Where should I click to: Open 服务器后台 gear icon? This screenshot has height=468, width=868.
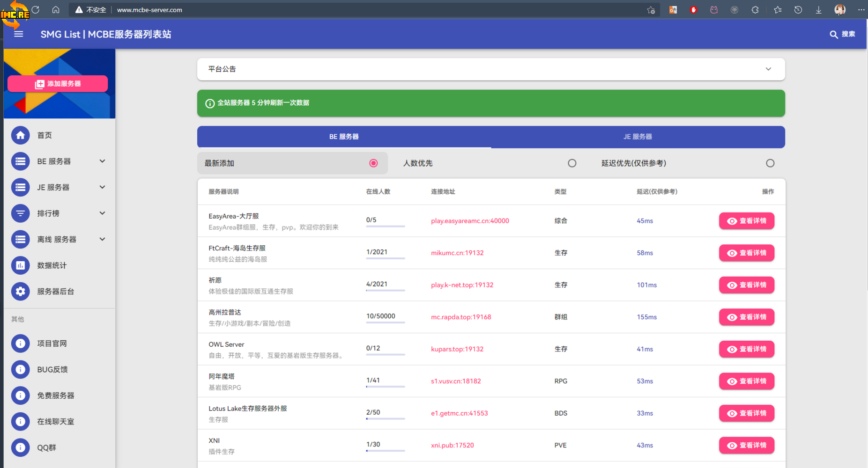tap(20, 292)
